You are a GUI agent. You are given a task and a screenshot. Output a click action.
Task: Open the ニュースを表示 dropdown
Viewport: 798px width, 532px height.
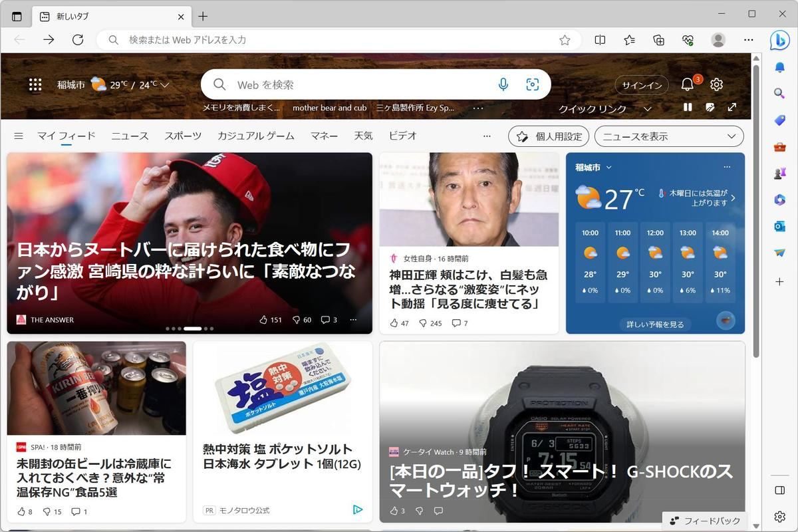(669, 136)
